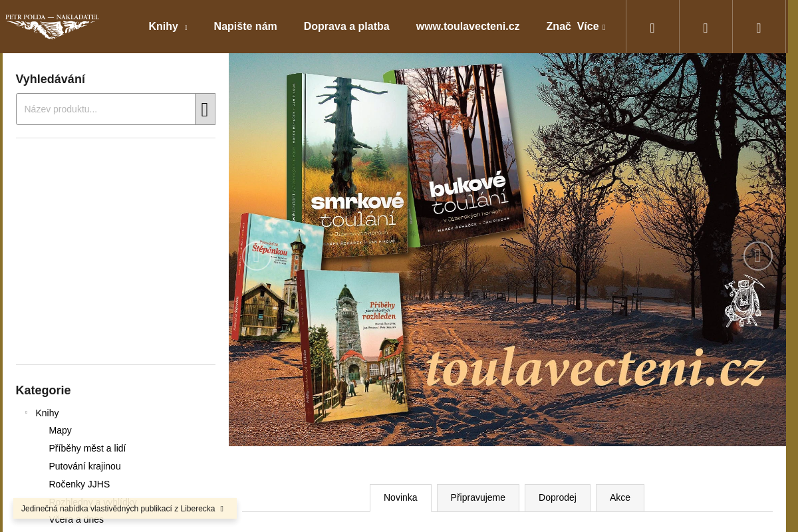Collapse the Knihy category tree toggle

pos(27,412)
